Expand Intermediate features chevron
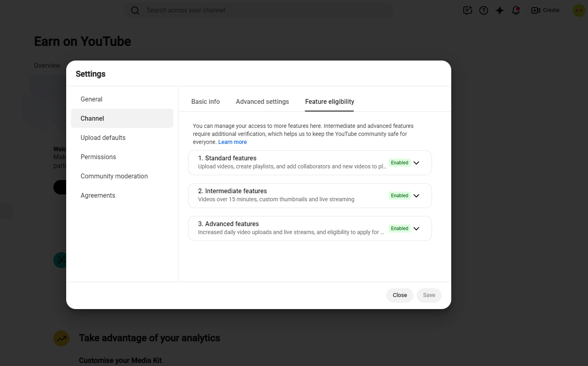588x366 pixels. (x=416, y=196)
